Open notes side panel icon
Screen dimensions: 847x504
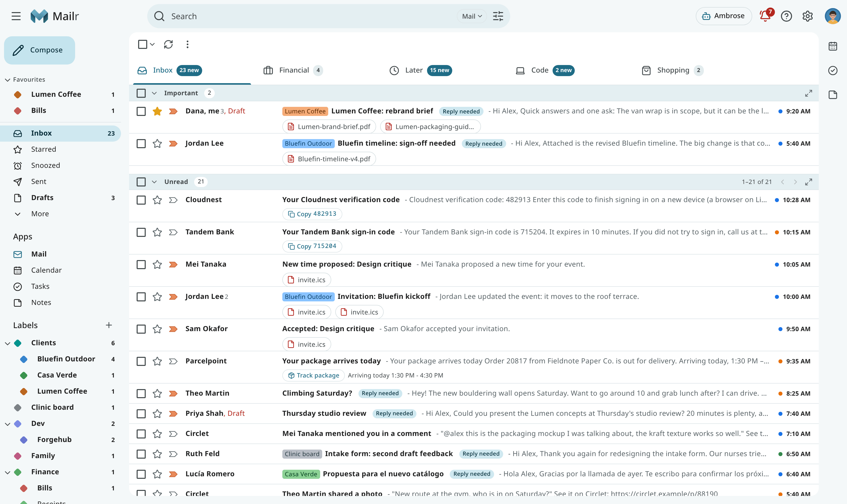click(833, 95)
